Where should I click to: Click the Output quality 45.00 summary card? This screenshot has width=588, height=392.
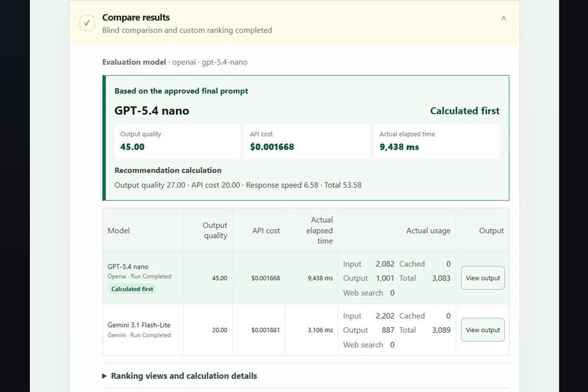(x=177, y=141)
